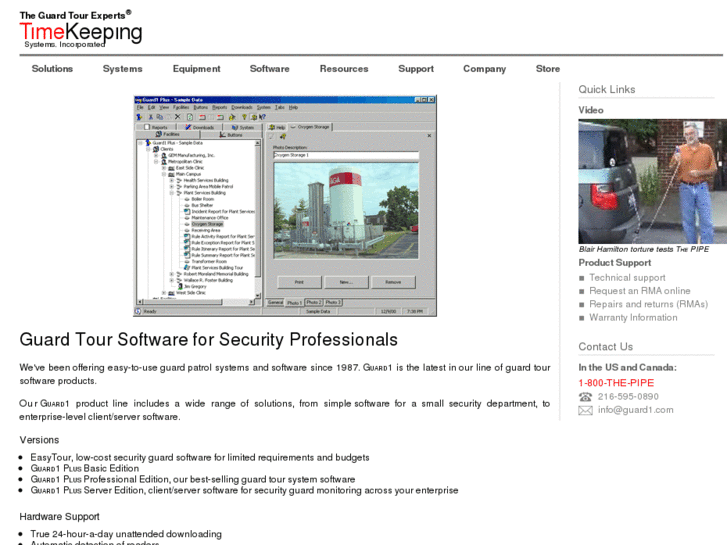This screenshot has width=727, height=545.
Task: Select the Buttons tab below Downloads
Action: [x=231, y=135]
